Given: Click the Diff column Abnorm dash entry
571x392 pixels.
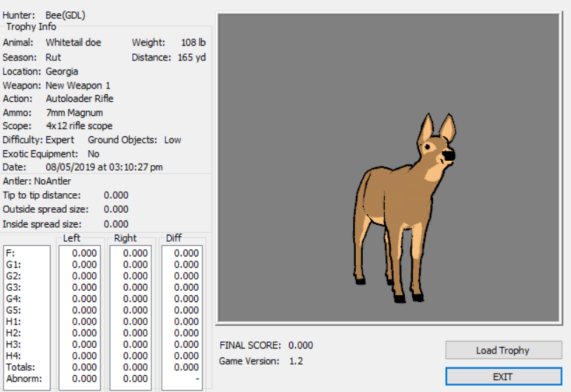Looking at the screenshot, I should coord(197,379).
